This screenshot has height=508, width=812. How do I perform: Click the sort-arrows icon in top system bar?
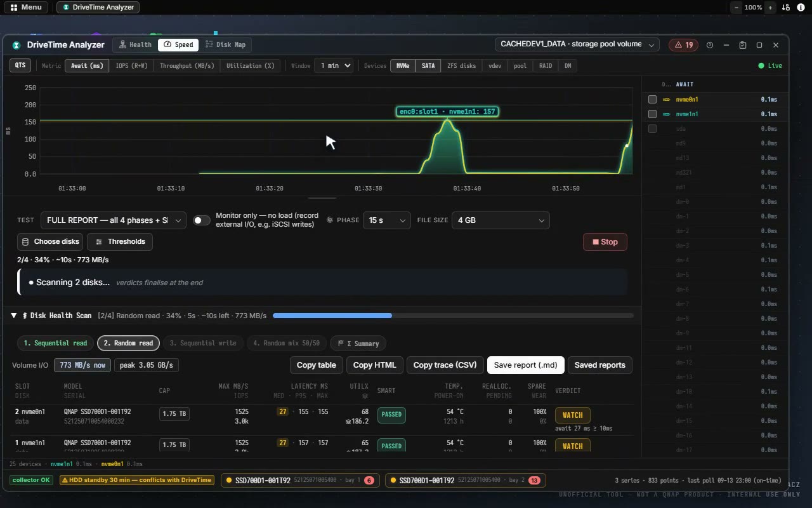786,8
